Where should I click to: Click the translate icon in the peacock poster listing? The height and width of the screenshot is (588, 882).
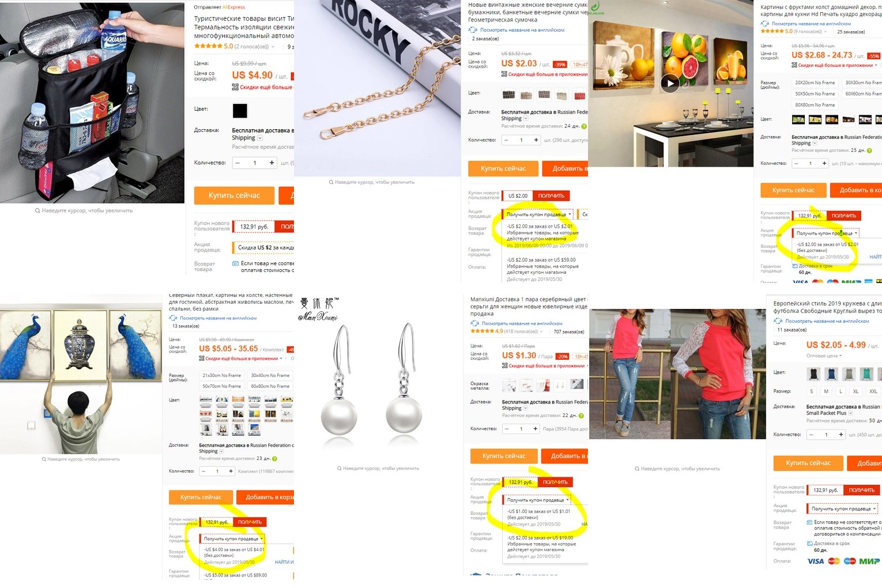tap(172, 318)
